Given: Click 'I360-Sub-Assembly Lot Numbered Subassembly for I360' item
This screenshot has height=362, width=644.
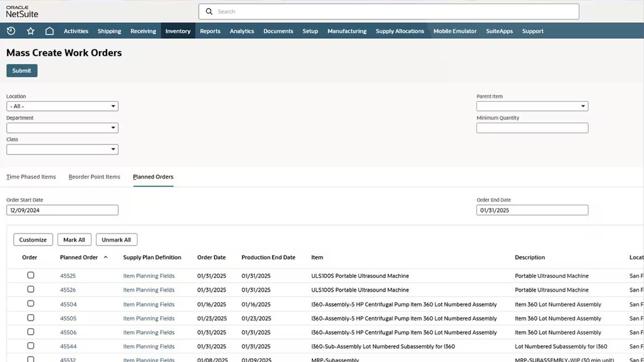Looking at the screenshot, I should point(383,346).
